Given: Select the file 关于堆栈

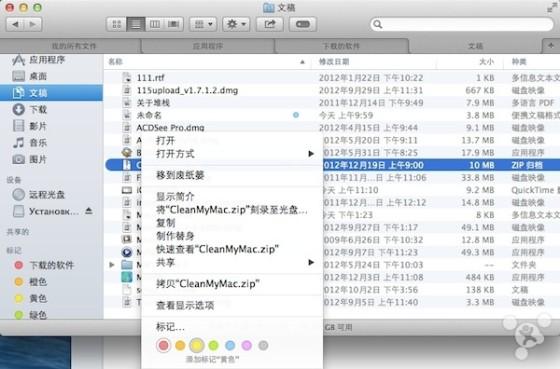Looking at the screenshot, I should tap(153, 103).
